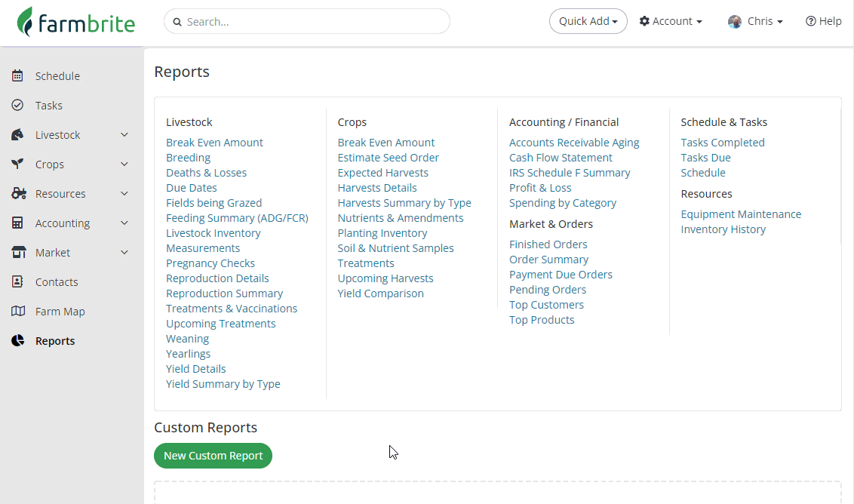Open Harvests Summary by Type report

[404, 203]
